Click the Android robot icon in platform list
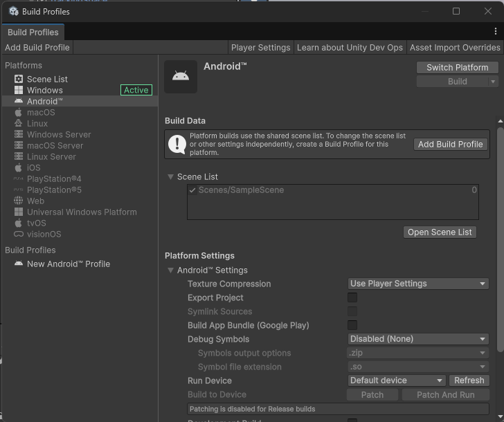The height and width of the screenshot is (422, 504). pyautogui.click(x=19, y=101)
